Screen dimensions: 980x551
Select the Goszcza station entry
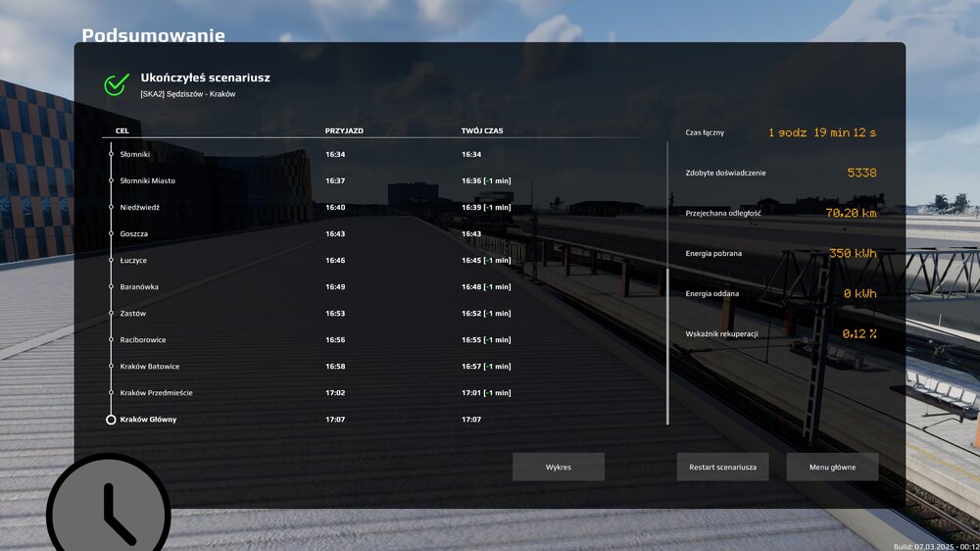click(x=134, y=233)
